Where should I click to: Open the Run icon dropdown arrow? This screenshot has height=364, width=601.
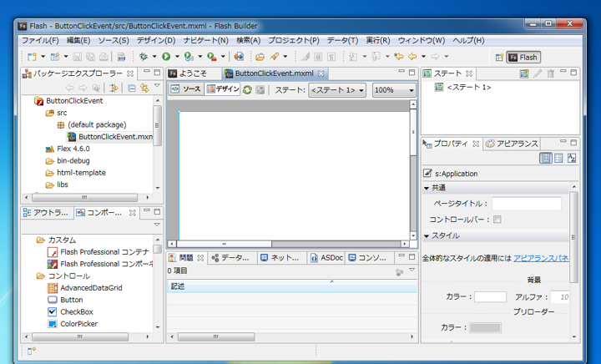tap(177, 57)
